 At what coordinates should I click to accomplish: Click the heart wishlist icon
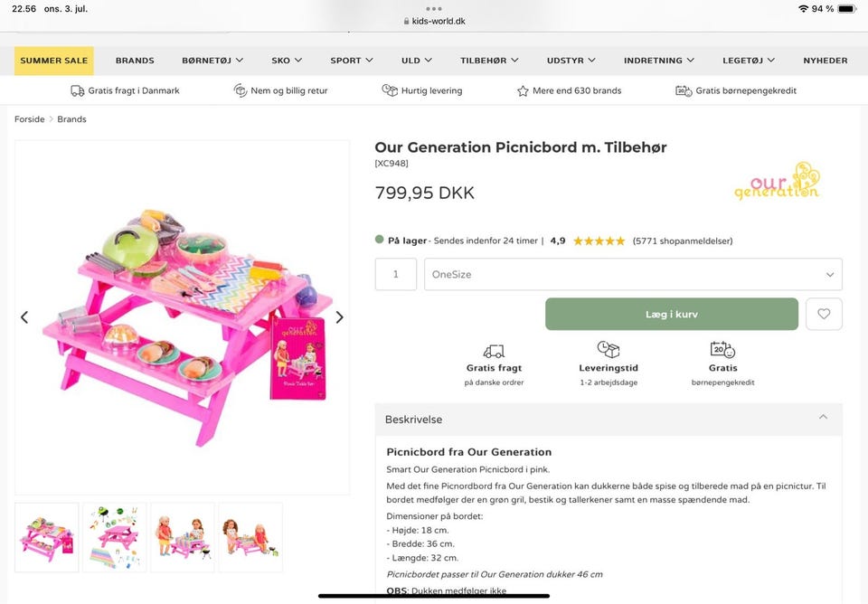(x=824, y=314)
